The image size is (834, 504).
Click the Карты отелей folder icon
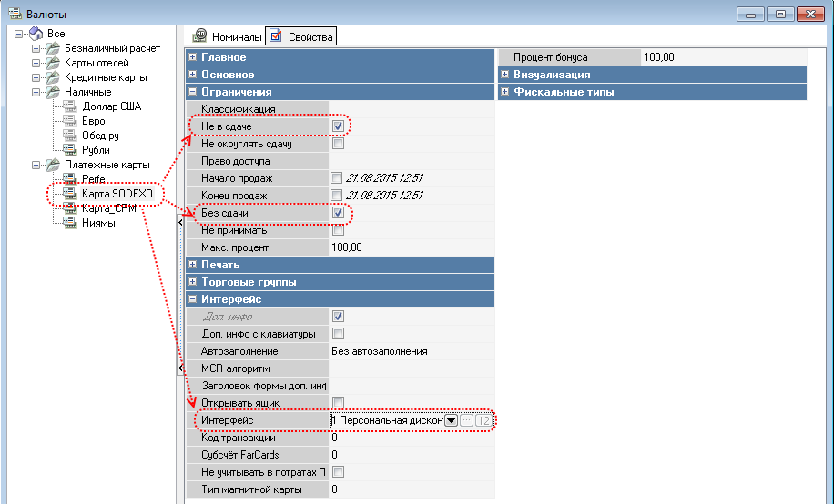tap(53, 64)
